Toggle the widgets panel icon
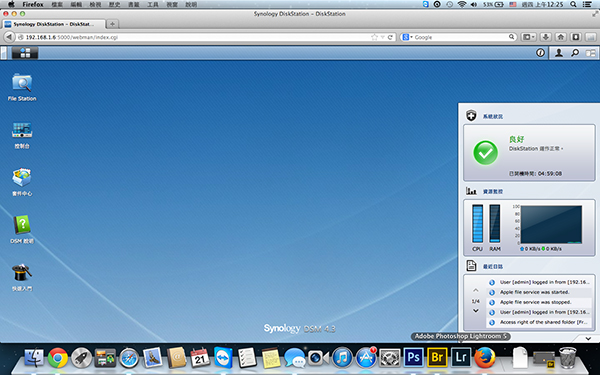This screenshot has width=600, height=375. click(x=590, y=53)
